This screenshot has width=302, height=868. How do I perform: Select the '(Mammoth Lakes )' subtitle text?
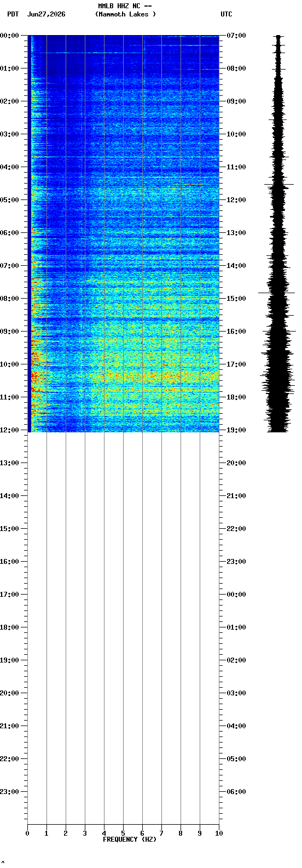click(x=125, y=14)
